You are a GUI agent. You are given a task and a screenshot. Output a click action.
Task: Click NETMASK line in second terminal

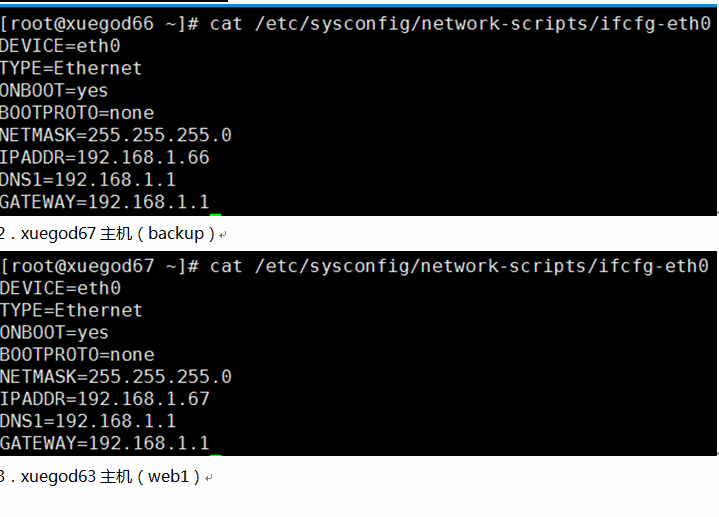point(116,377)
